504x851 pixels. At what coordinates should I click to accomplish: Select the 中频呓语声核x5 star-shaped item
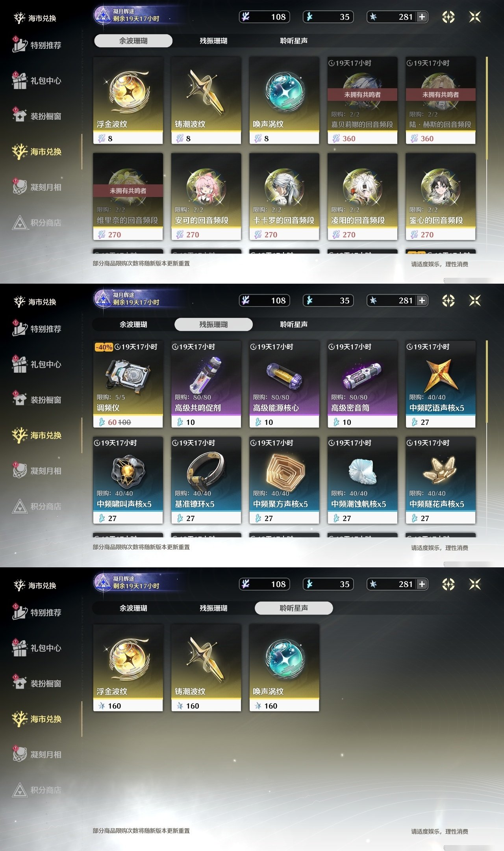click(441, 384)
